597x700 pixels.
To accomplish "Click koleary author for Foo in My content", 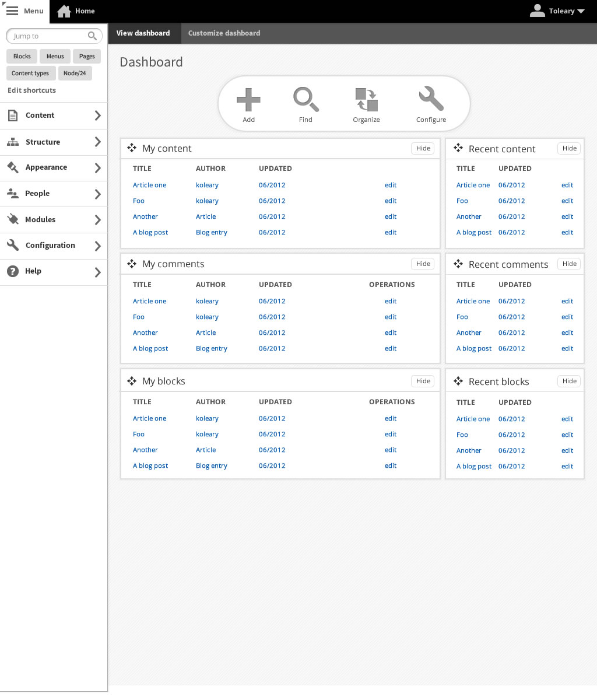I will click(x=207, y=201).
